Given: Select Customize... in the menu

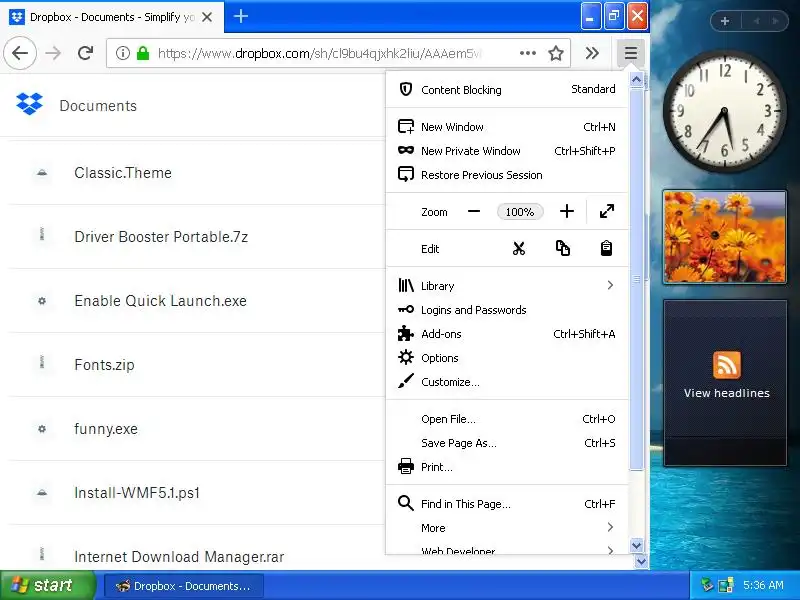Looking at the screenshot, I should tap(507, 382).
